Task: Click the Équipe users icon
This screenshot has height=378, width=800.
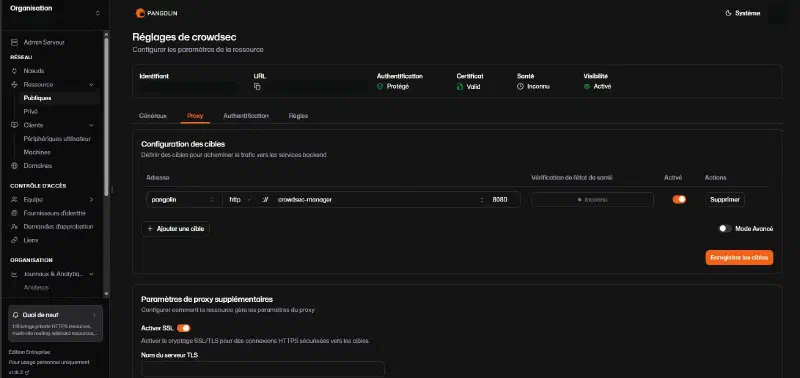Action: point(14,199)
